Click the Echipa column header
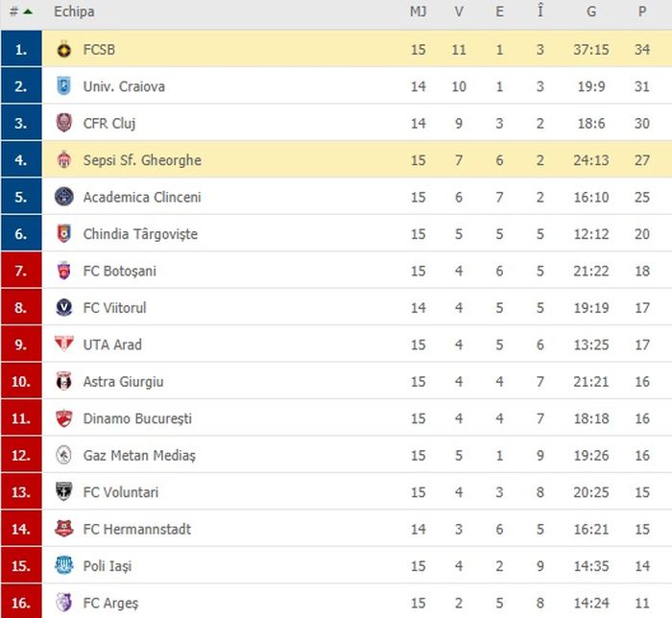 coord(74,12)
